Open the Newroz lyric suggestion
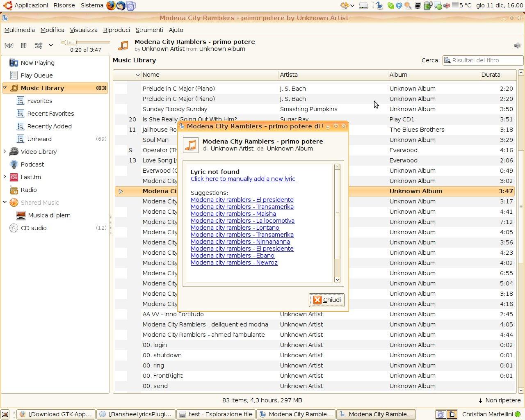525x420 pixels. click(234, 262)
